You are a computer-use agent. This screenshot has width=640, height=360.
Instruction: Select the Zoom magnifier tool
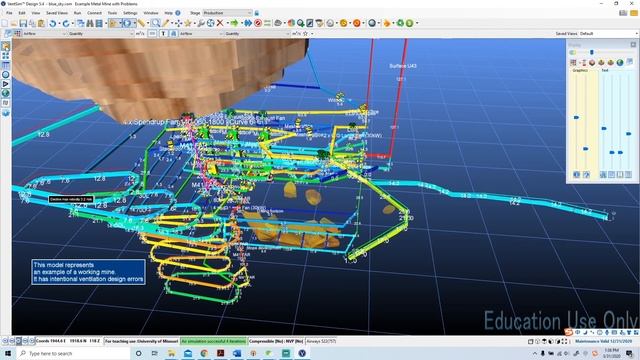point(156,23)
